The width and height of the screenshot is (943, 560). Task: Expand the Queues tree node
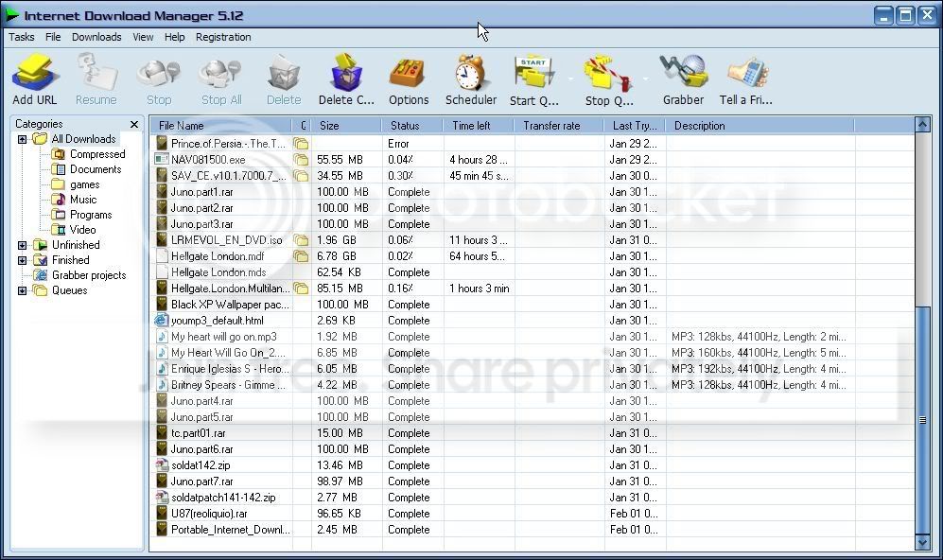(23, 290)
